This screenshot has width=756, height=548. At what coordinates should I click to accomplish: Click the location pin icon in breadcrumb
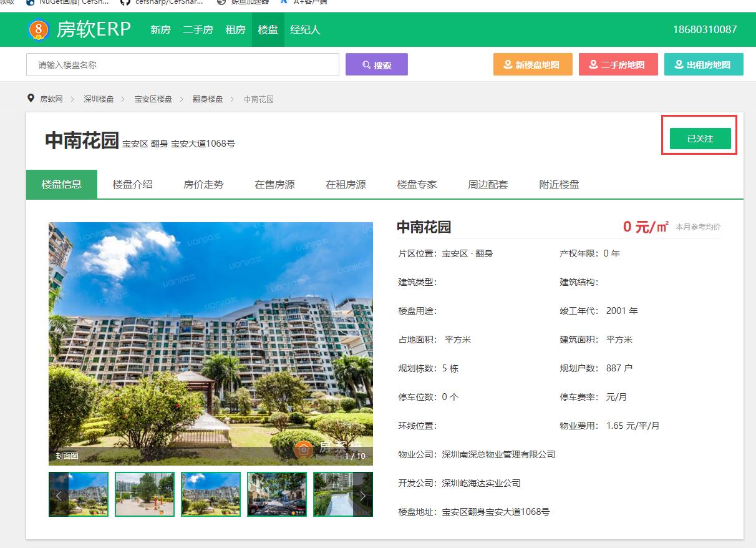click(31, 99)
